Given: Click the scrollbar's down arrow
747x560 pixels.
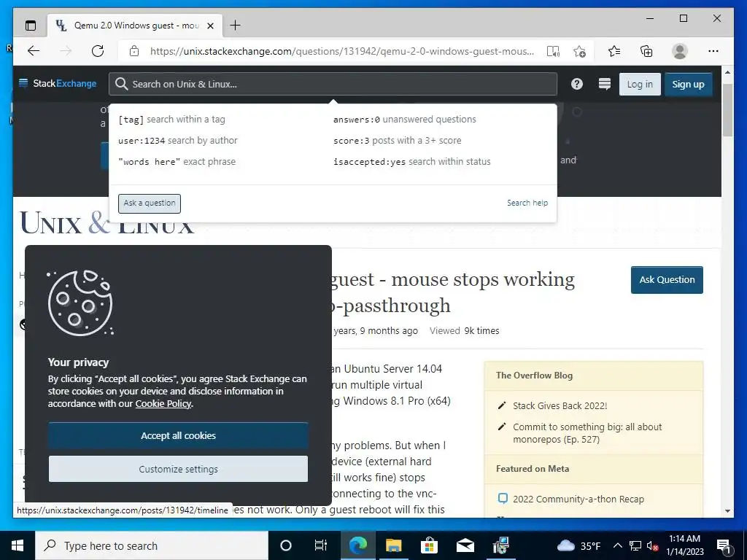Looking at the screenshot, I should (727, 511).
